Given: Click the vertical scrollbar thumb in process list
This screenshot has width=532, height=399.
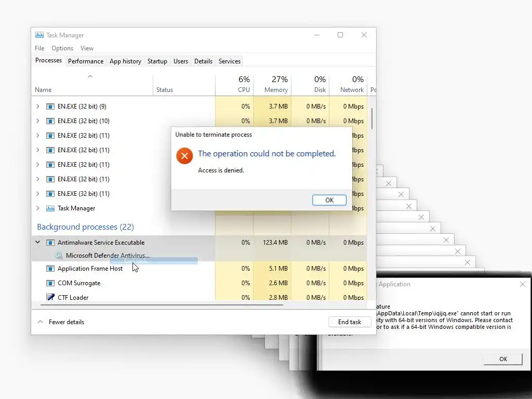Looking at the screenshot, I should click(x=372, y=118).
